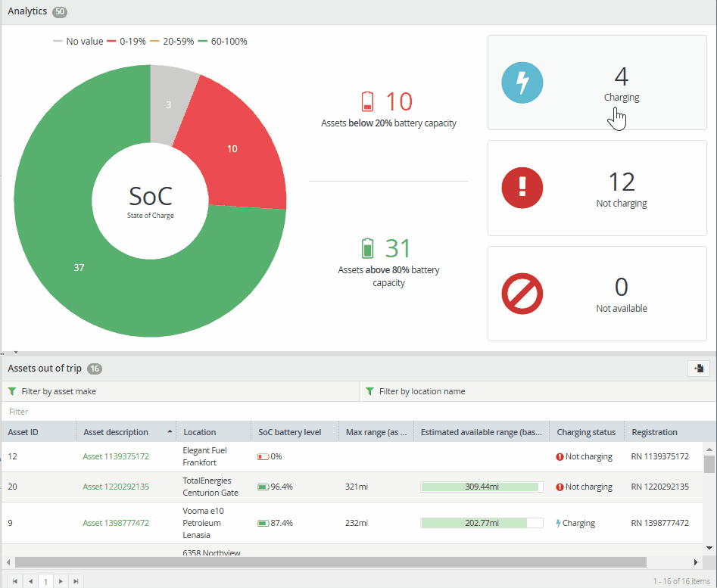Click the asset make filter funnel icon
This screenshot has height=588, width=717.
12,391
